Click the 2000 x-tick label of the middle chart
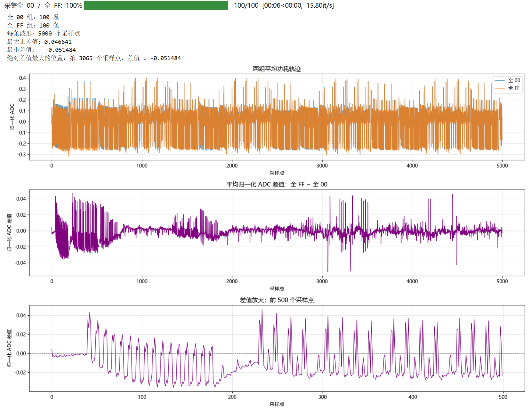 [232, 281]
